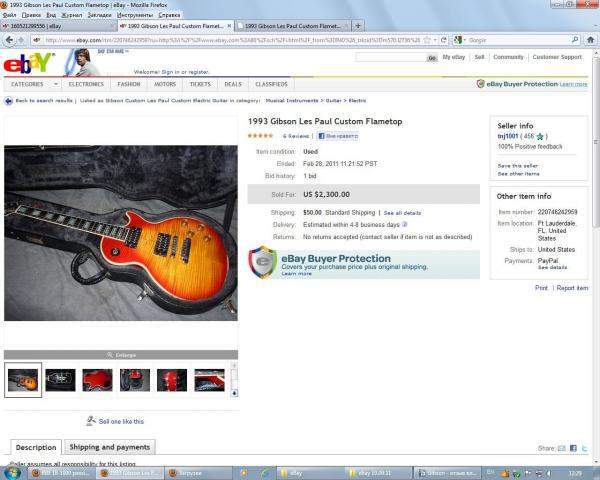Click the Go search button
Viewport: 600px width, 480px height.
click(x=432, y=58)
